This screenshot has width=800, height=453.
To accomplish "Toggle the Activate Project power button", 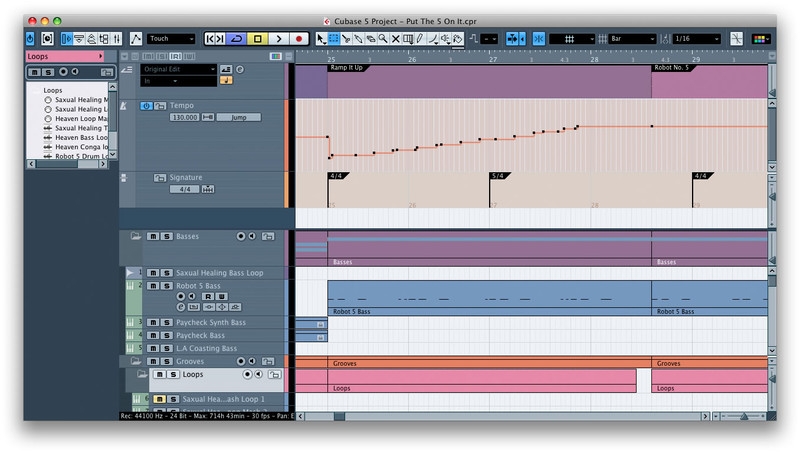I will tap(30, 39).
